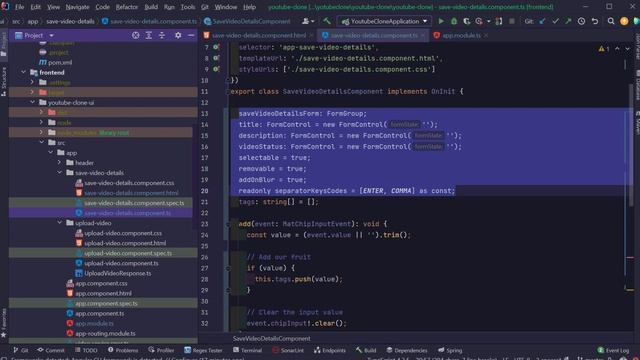Expand all in Project panel

coord(149,36)
